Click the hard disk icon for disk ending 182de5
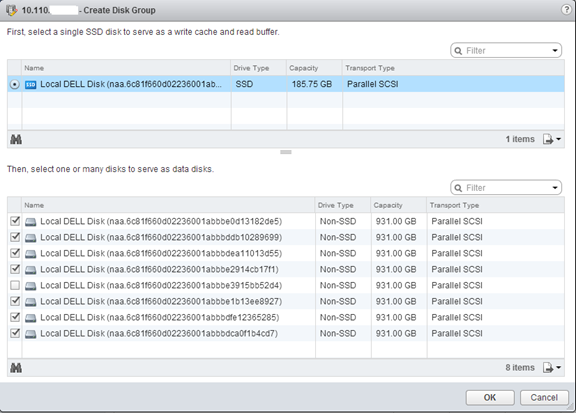The height and width of the screenshot is (413, 576). point(30,222)
